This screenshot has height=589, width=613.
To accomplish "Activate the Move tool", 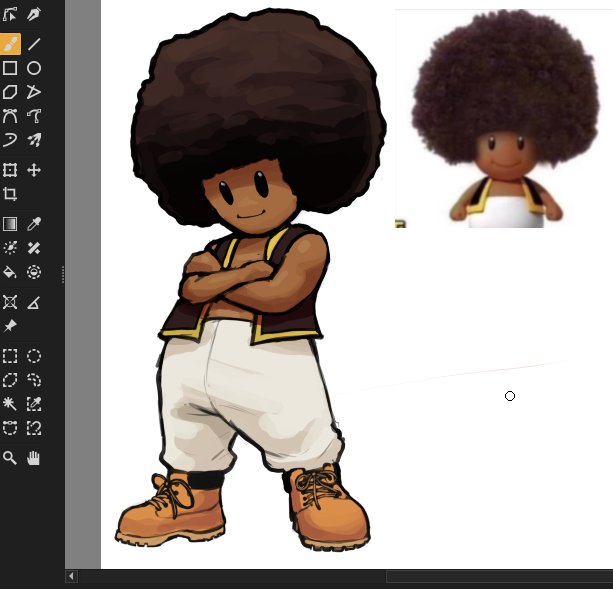I will point(34,170).
